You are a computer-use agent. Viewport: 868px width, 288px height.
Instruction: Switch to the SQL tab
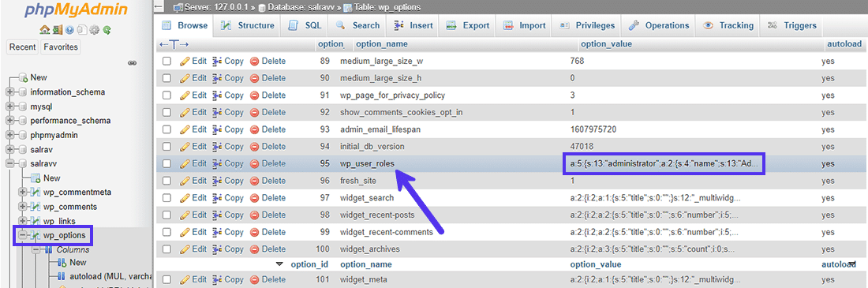tap(305, 25)
